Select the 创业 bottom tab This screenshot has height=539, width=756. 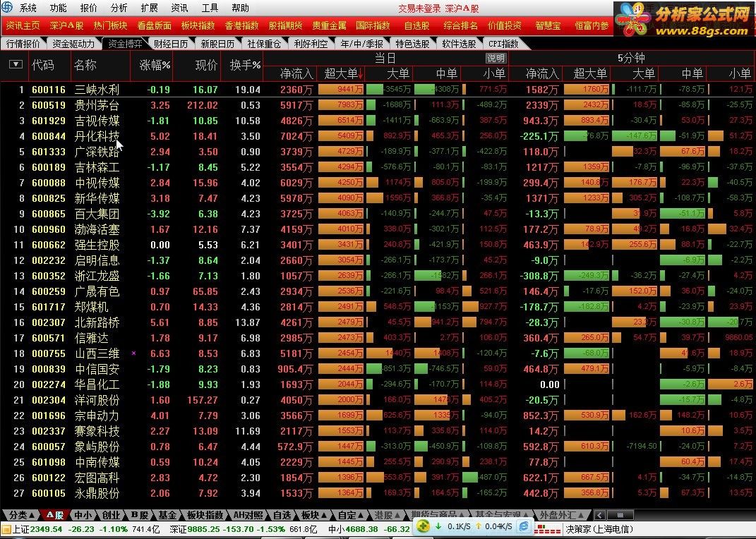111,515
